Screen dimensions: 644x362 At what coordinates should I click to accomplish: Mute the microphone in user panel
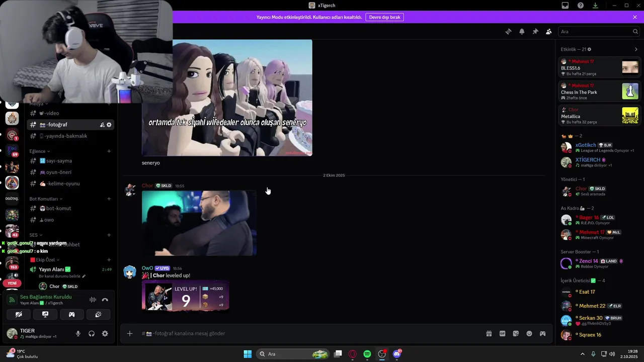coord(78,333)
